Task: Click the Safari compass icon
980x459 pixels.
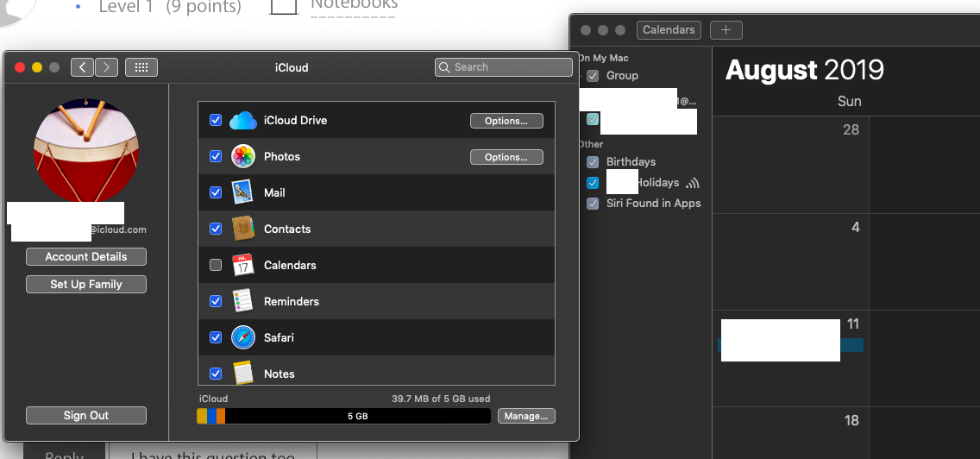Action: [x=243, y=337]
